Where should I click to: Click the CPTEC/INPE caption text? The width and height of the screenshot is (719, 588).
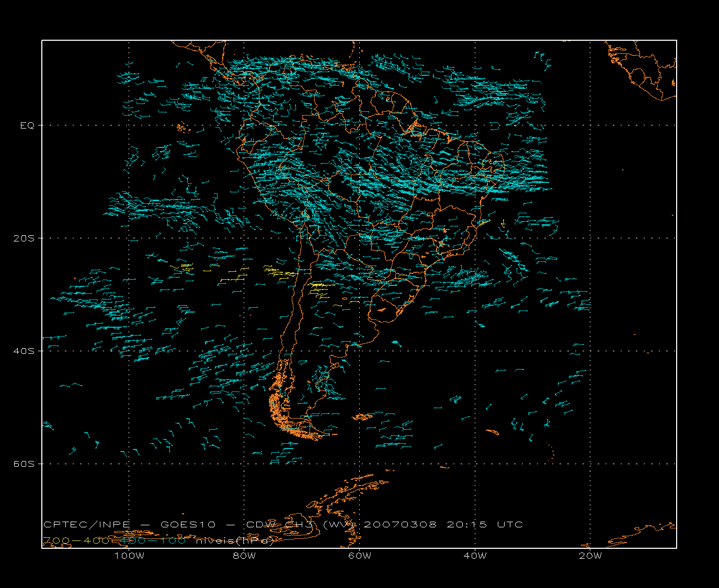pos(86,524)
